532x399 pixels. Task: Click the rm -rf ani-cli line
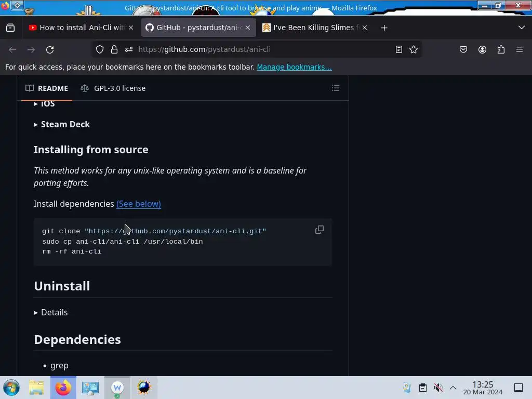pos(72,251)
